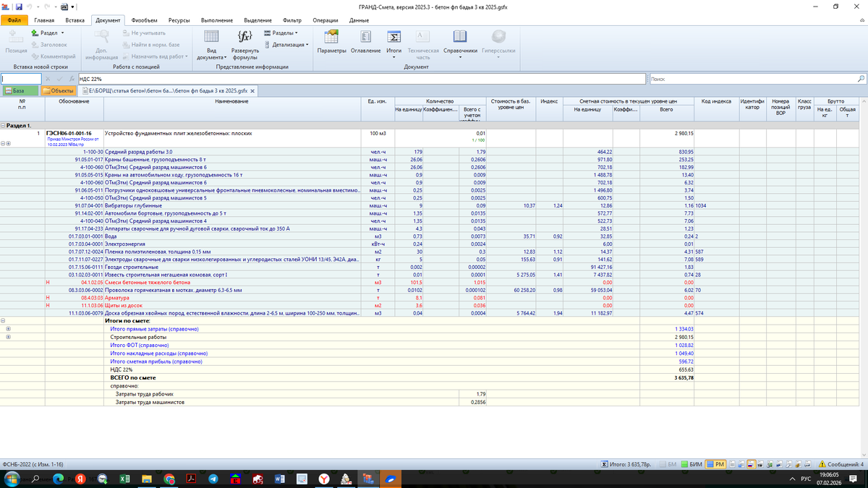This screenshot has width=868, height=488.
Task: Open Microsoft Word from the taskbar
Action: pos(280,479)
